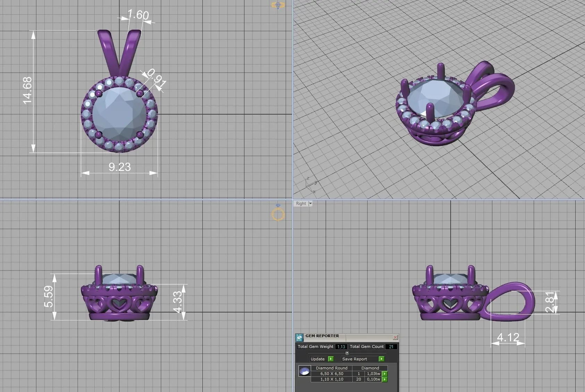The height and width of the screenshot is (392, 585).
Task: Click green arrow on 0,10tw row
Action: (384, 380)
